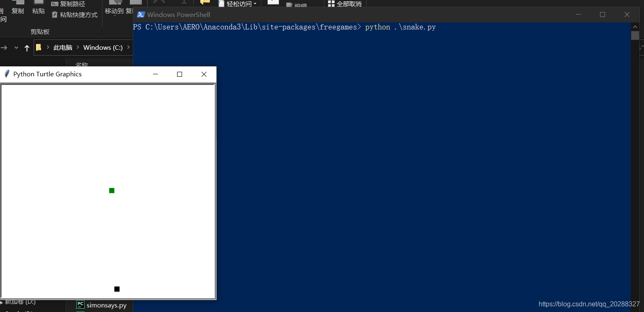Click the PyCharm icon beside simonsays.py
This screenshot has width=644, height=312.
click(x=80, y=305)
